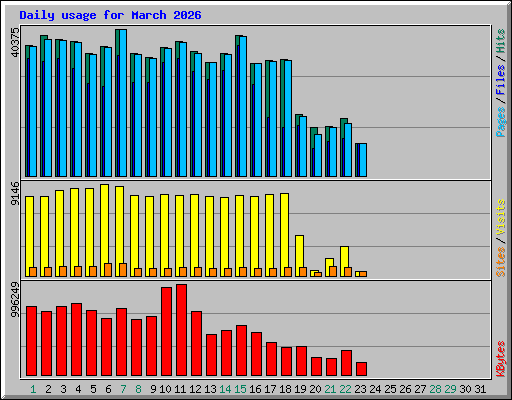Click the chart title 'Daily usage for March 2026'

[110, 15]
